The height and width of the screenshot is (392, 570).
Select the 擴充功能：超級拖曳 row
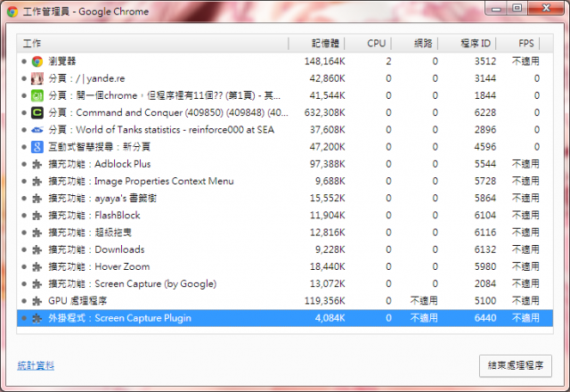285,233
